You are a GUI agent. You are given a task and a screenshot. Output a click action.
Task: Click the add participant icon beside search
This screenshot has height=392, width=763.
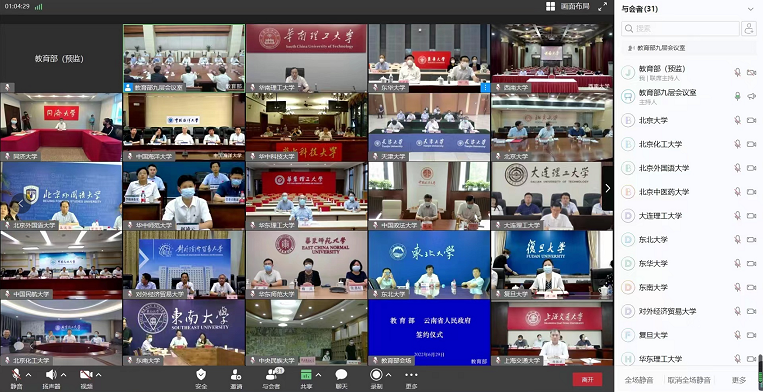(748, 29)
